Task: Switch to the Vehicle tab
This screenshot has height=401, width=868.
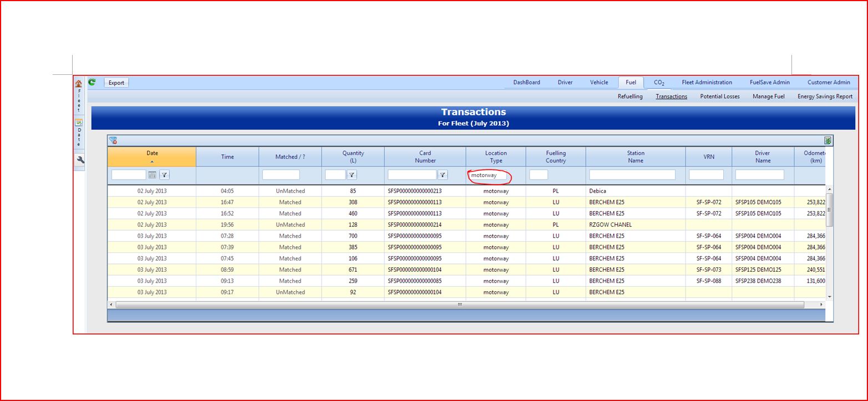Action: [x=599, y=82]
